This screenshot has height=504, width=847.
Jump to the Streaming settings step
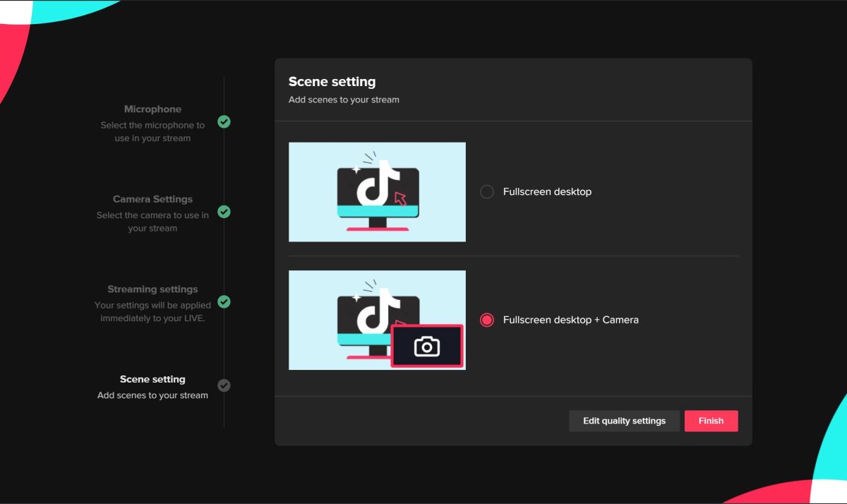(152, 289)
